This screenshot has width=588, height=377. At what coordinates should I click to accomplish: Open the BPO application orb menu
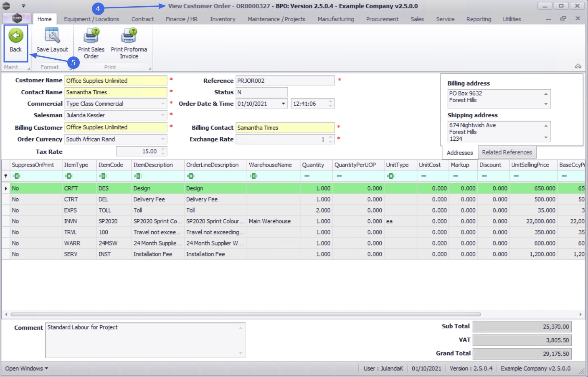coord(17,18)
